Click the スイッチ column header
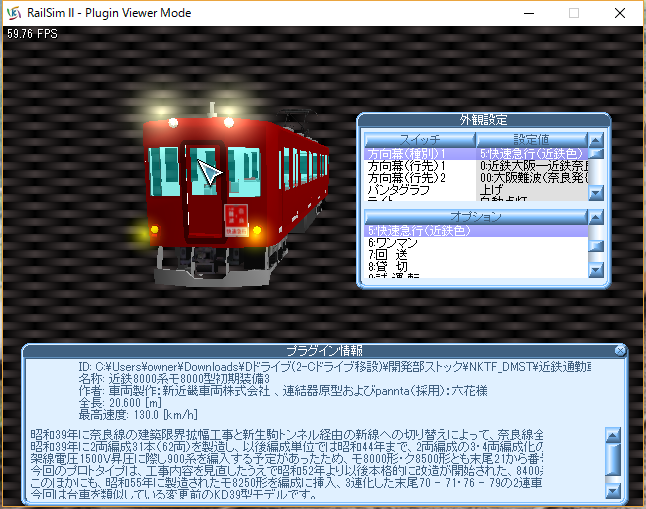This screenshot has width=646, height=509. (420, 140)
